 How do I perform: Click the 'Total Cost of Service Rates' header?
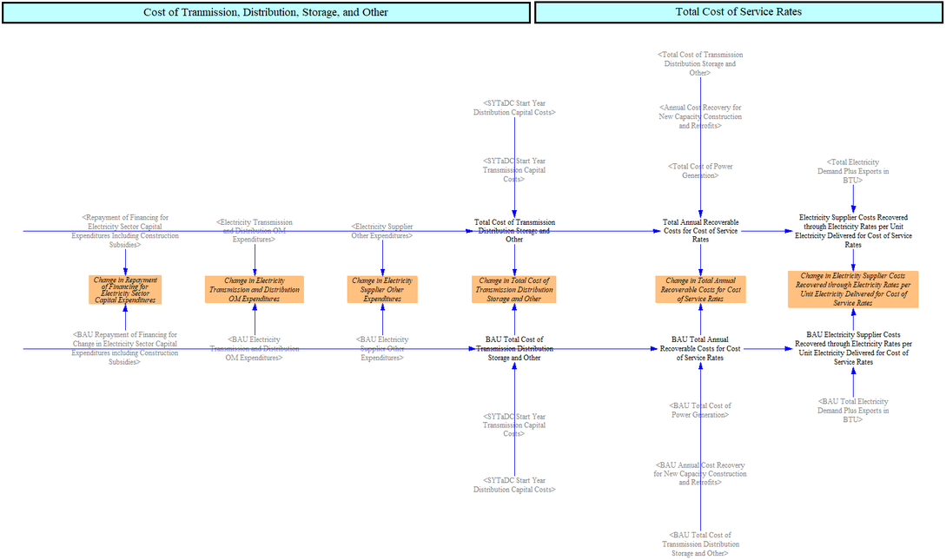(x=738, y=12)
